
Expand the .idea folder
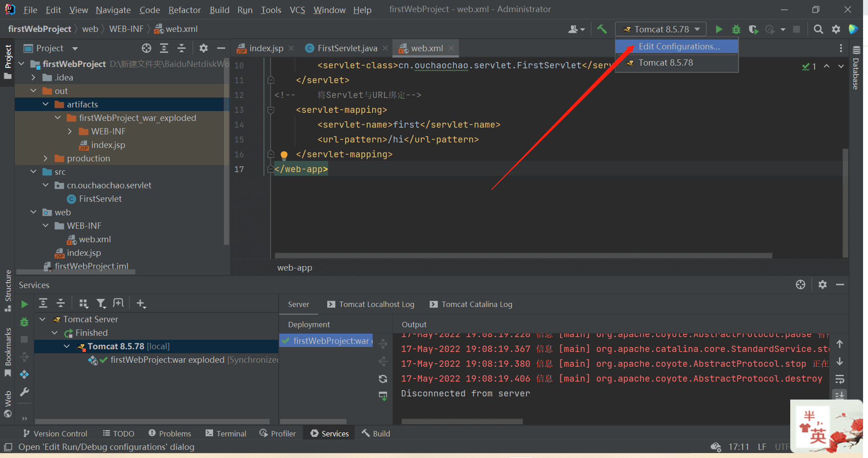(33, 77)
